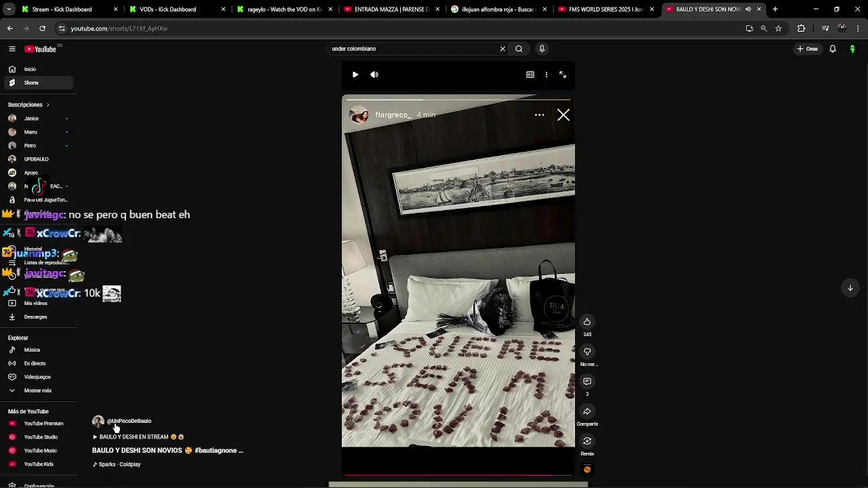
Task: Open 'BAULO Y DESHI EN STREAM' related link
Action: (x=138, y=437)
